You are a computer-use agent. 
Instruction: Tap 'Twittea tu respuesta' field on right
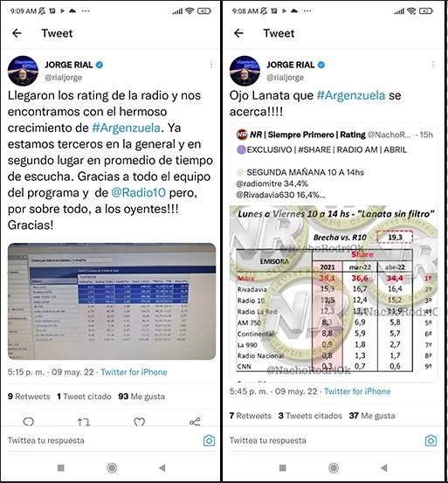pyautogui.click(x=267, y=440)
